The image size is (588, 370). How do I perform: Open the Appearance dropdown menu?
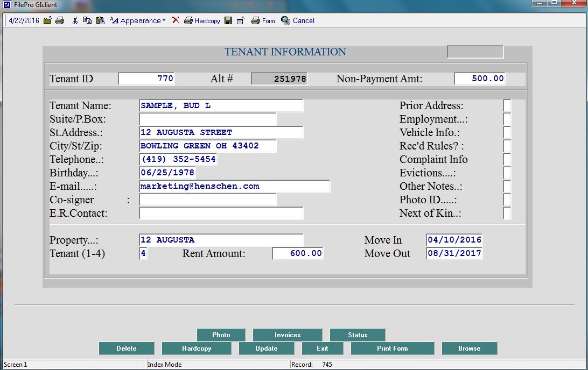138,20
